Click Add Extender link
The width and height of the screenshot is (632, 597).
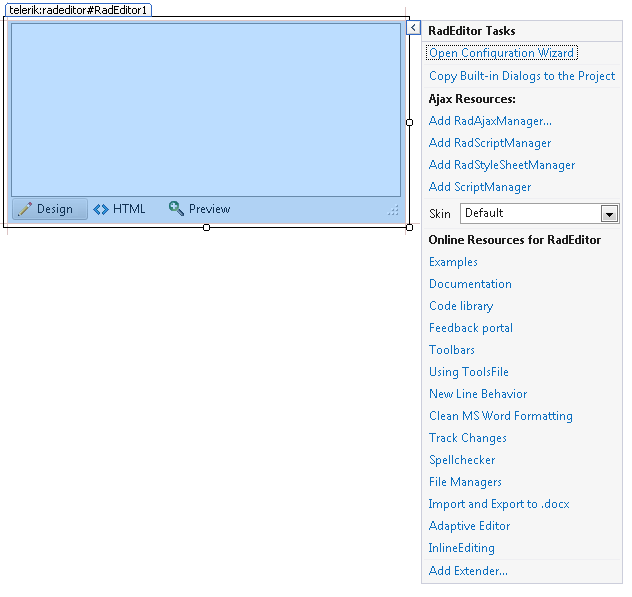pyautogui.click(x=468, y=571)
